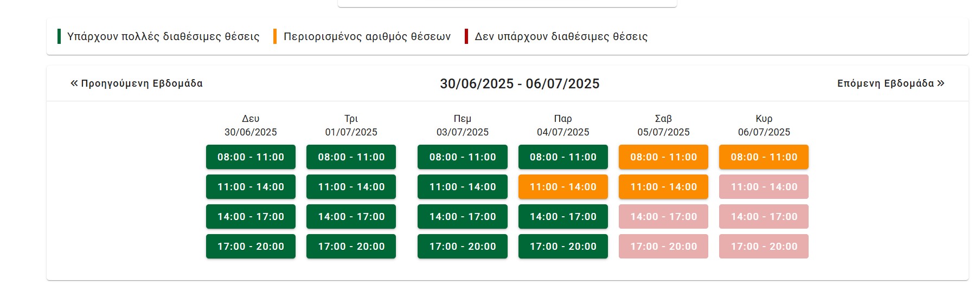Image resolution: width=980 pixels, height=291 pixels.
Task: Select Saturday 05/07 slot 08:00 - 11:00
Action: pyautogui.click(x=663, y=157)
